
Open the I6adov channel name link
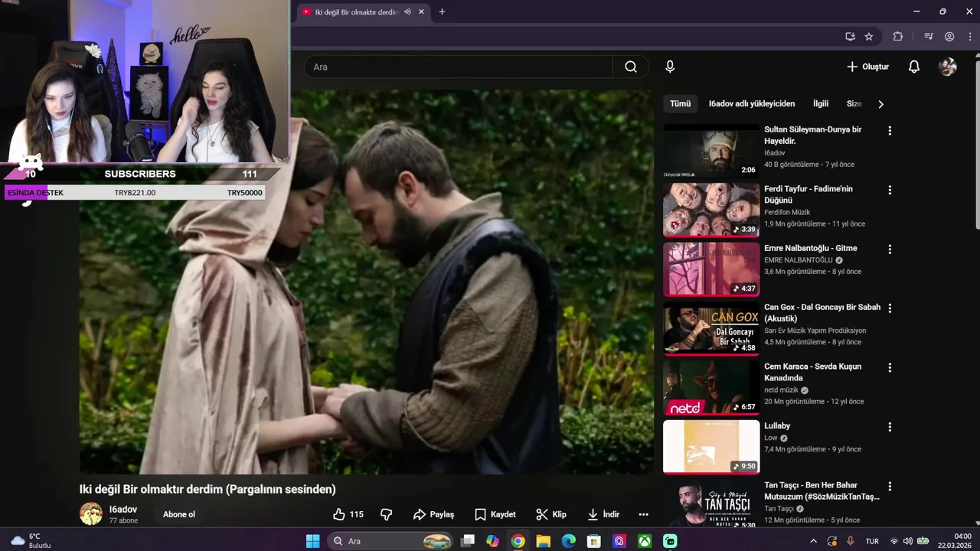pos(123,510)
